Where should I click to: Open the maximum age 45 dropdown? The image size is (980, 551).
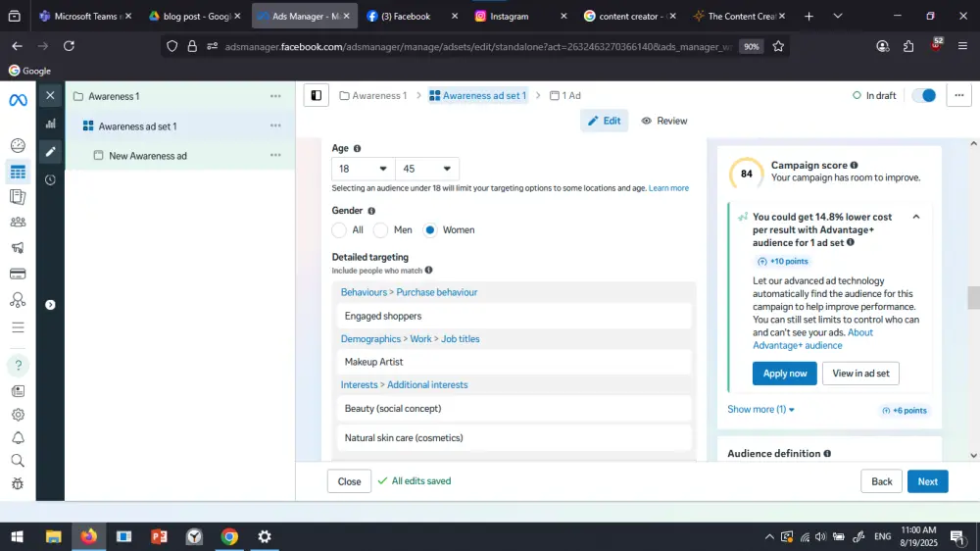[427, 169]
